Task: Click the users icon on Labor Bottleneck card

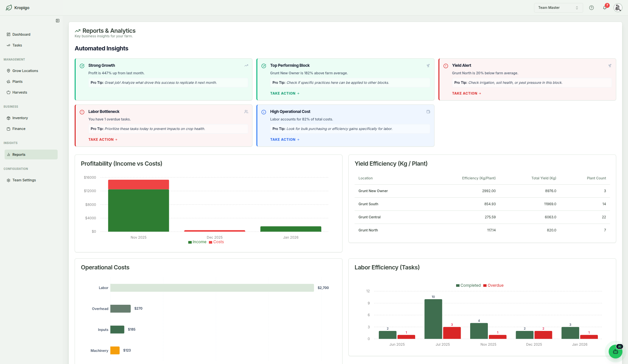Action: (x=246, y=112)
